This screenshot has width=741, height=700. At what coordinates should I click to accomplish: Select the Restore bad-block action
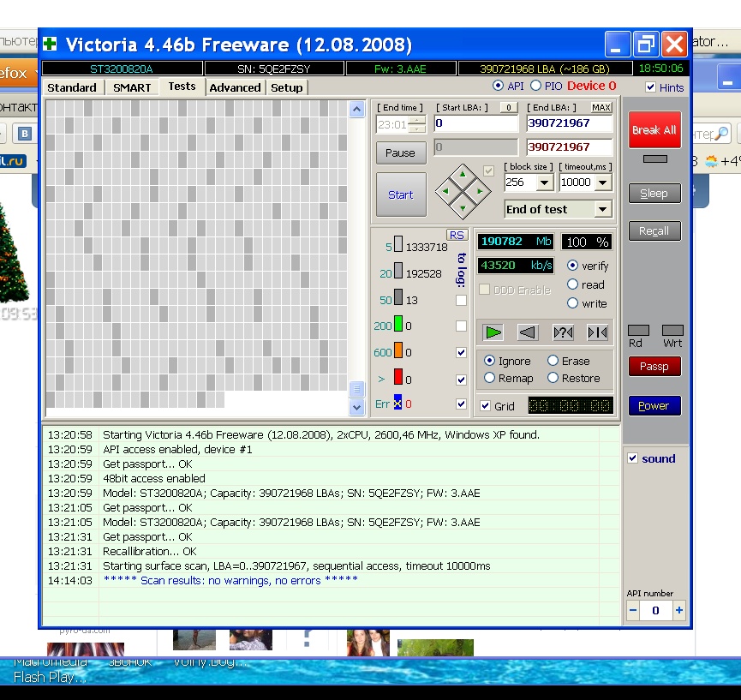[553, 378]
